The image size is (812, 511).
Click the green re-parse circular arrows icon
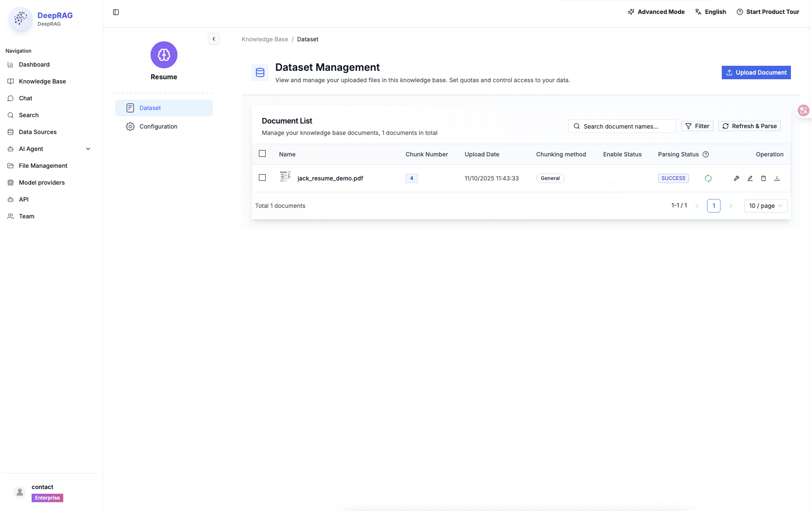tap(708, 178)
